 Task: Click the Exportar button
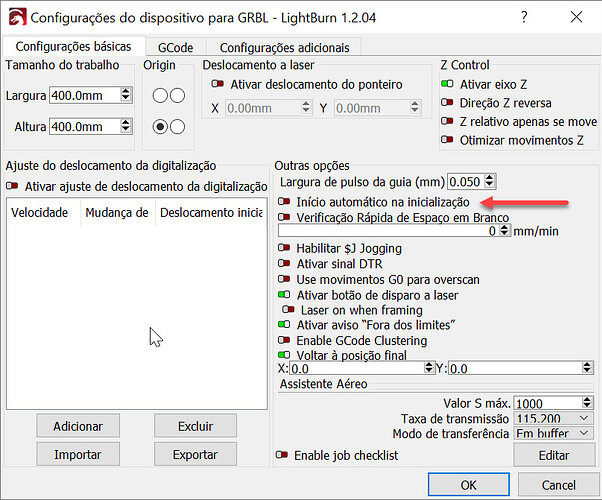point(195,454)
